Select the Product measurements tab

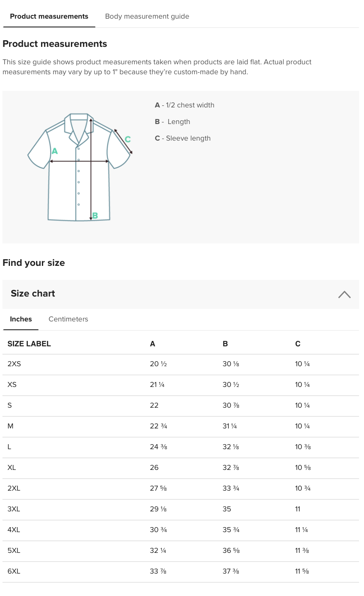[49, 17]
